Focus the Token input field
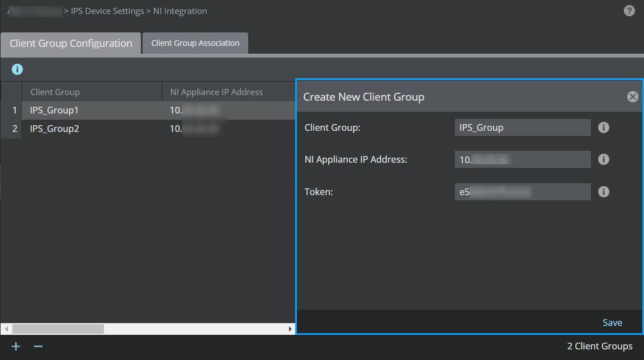The width and height of the screenshot is (644, 360). [523, 192]
